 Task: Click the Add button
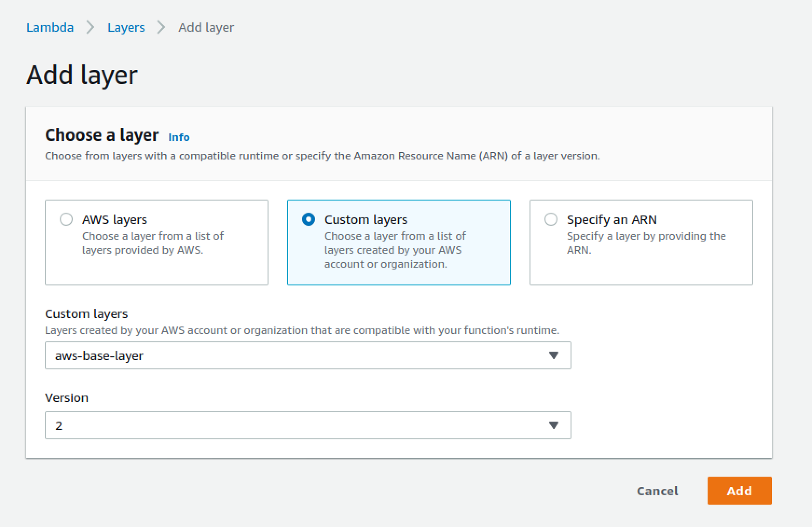tap(739, 491)
